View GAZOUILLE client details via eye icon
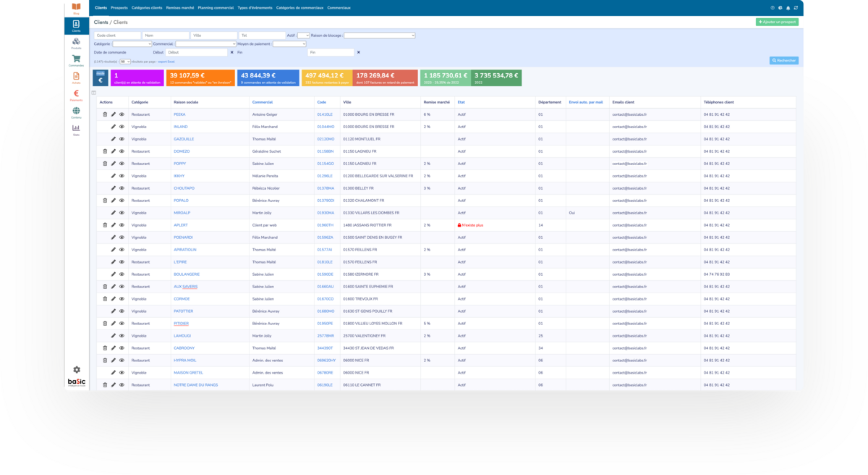The width and height of the screenshot is (868, 475). pyautogui.click(x=122, y=138)
